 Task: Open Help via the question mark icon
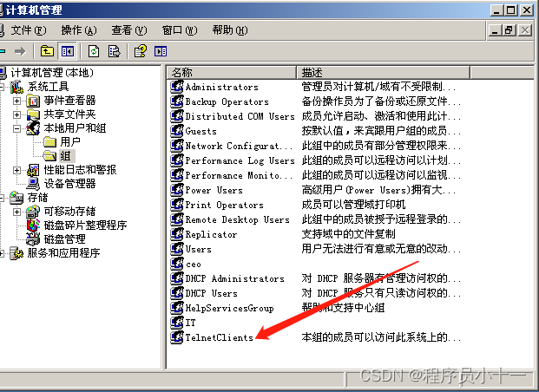pos(141,51)
